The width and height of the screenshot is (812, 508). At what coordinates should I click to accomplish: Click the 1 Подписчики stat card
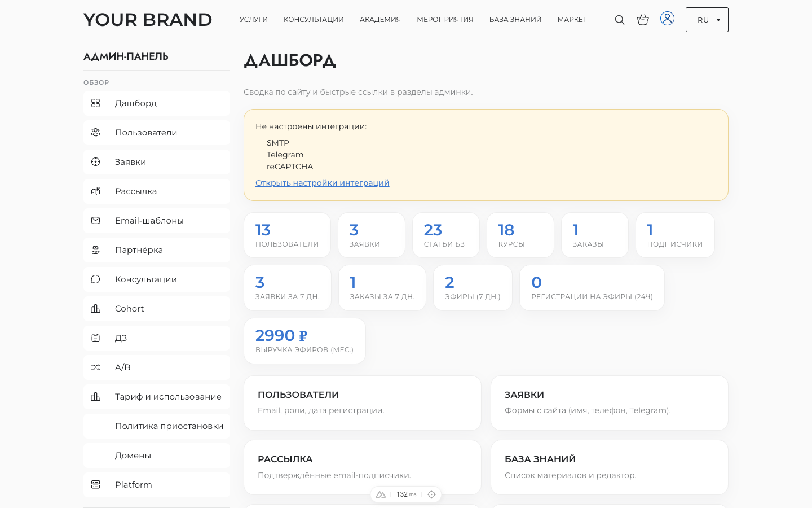(675, 235)
